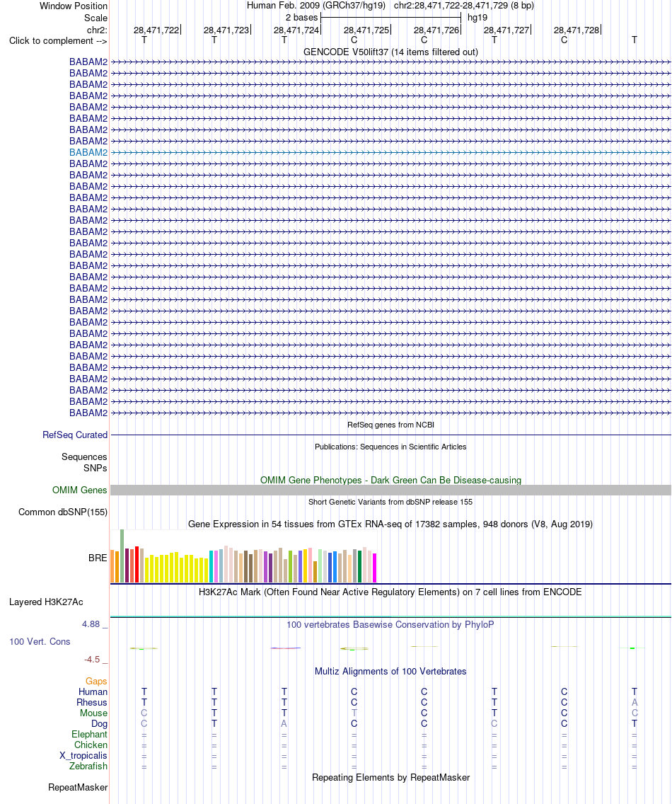Open '100 vertebrates Basewise Conservation by PhyloP' title
Viewport: 672px width, 804px height.
(390, 624)
